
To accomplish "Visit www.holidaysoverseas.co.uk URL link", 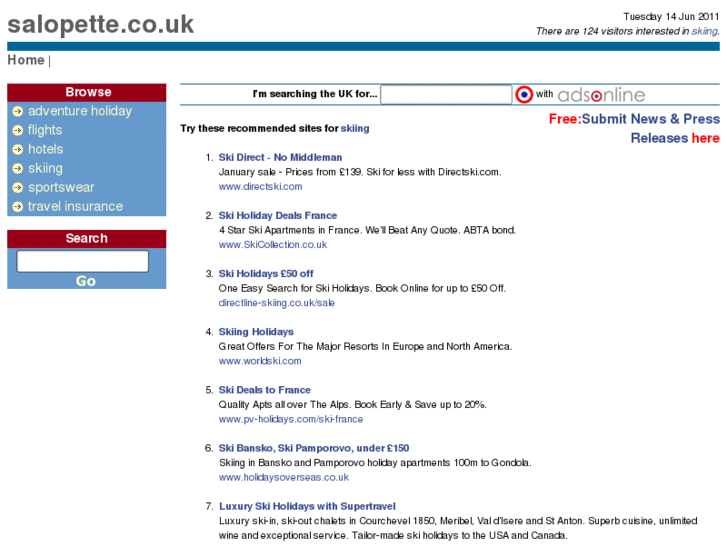I will (x=284, y=477).
